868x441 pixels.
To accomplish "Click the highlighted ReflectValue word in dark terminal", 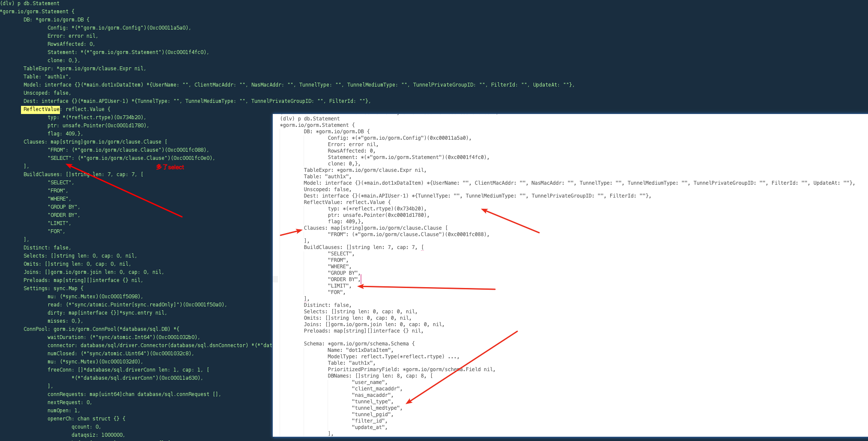I will tap(42, 109).
